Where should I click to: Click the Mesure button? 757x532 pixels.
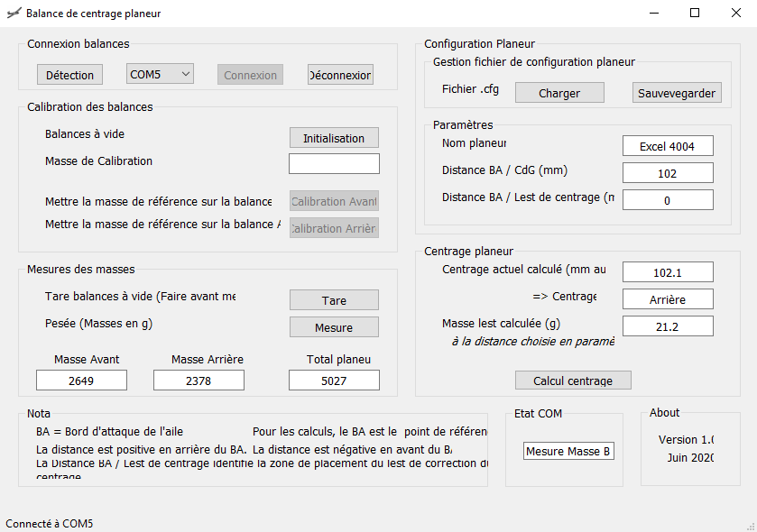(334, 327)
